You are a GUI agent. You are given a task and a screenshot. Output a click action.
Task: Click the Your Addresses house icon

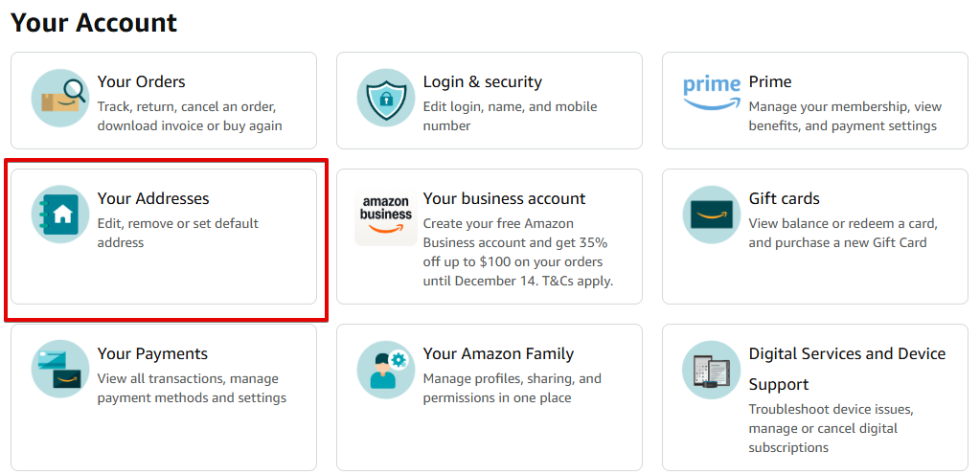click(60, 215)
